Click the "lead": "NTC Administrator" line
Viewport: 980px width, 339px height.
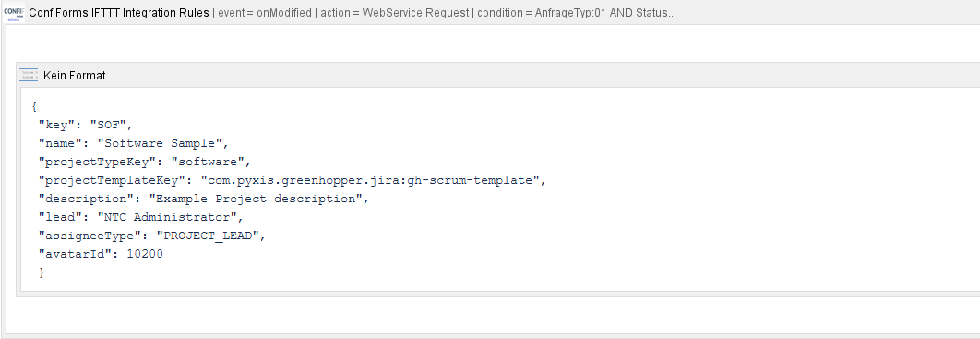click(140, 217)
